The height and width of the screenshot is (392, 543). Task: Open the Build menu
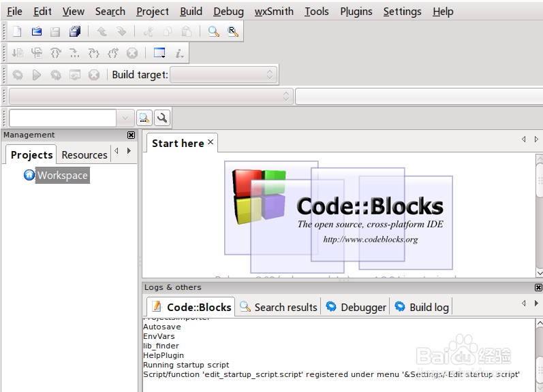click(191, 12)
